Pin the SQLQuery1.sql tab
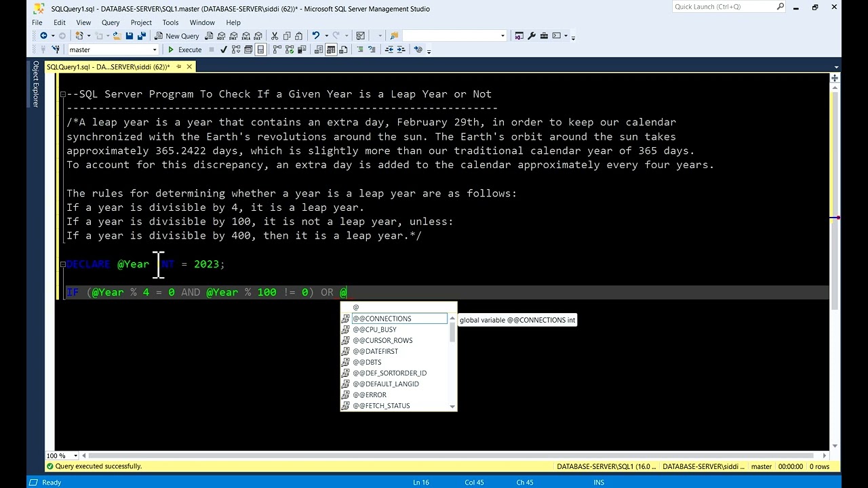Image resolution: width=868 pixels, height=488 pixels. [x=178, y=66]
